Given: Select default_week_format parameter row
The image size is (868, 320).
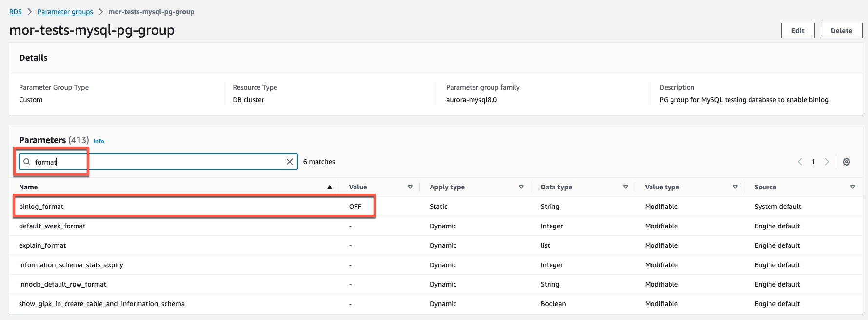Looking at the screenshot, I should point(435,226).
